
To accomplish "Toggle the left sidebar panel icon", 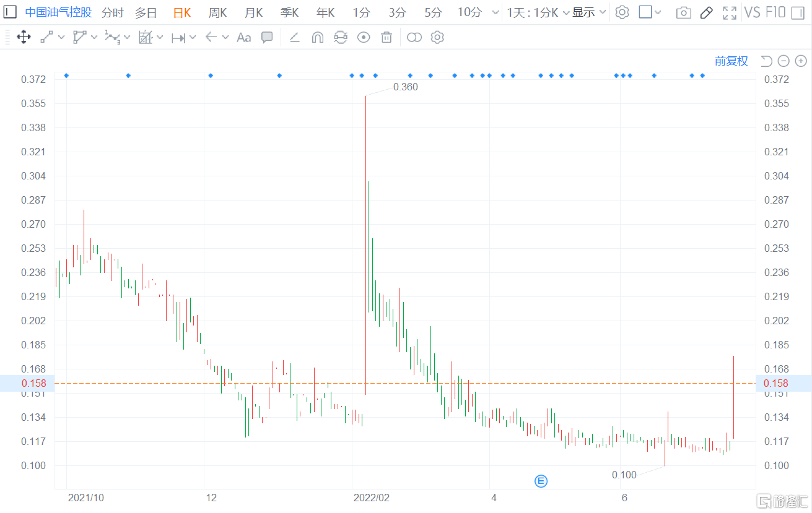I will 11,12.
